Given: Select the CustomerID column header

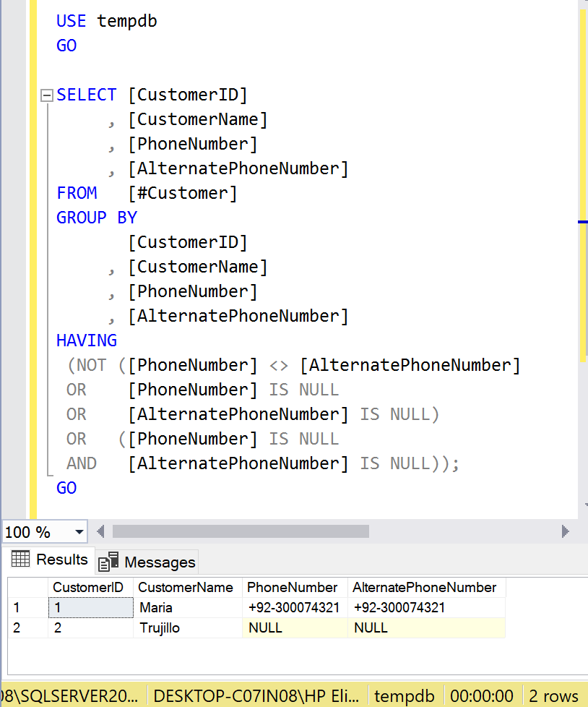Looking at the screenshot, I should (x=88, y=587).
